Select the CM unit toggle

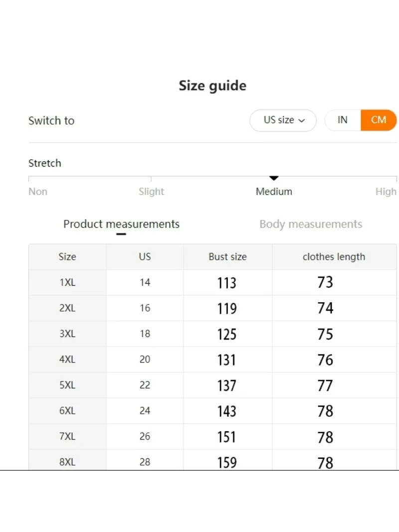[379, 120]
